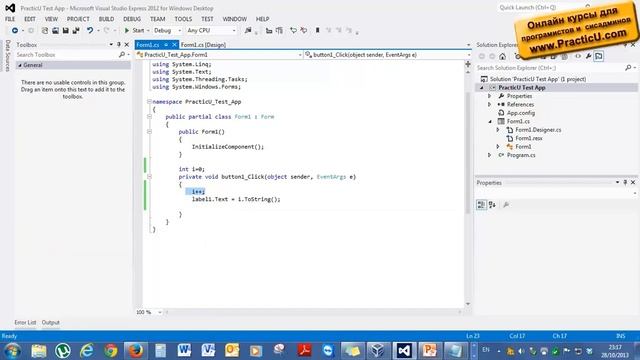Viewport: 640px width, 360px height.
Task: Open the PROJECT menu
Action: tap(78, 19)
